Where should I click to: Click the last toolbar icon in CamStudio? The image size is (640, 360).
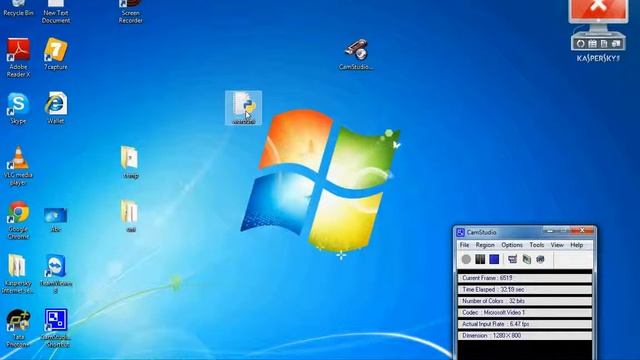coord(540,259)
